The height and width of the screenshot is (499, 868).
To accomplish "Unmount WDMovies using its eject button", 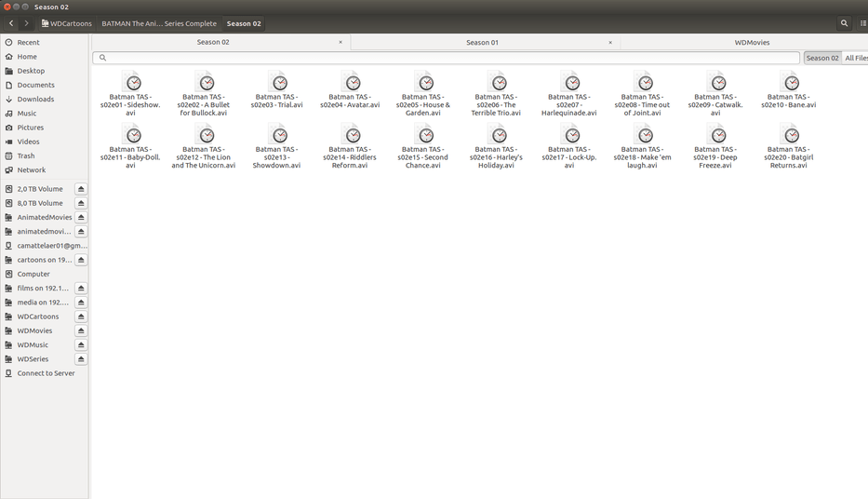I will (x=81, y=330).
